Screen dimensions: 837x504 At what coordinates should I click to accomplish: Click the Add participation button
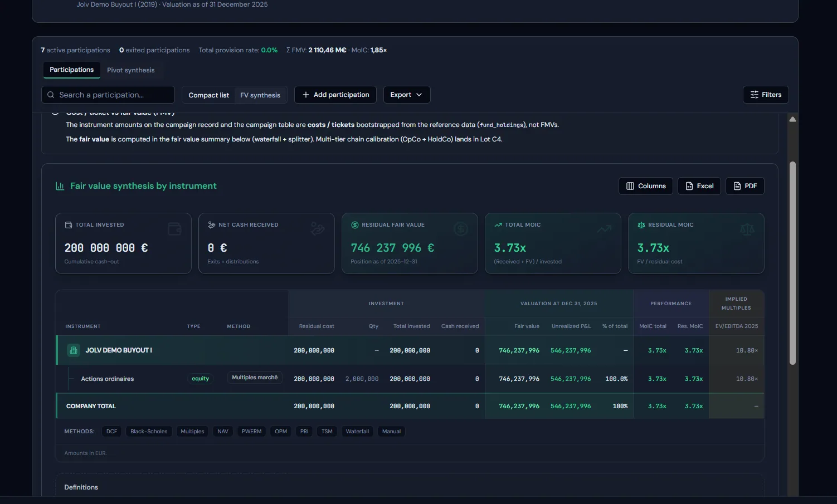point(335,95)
